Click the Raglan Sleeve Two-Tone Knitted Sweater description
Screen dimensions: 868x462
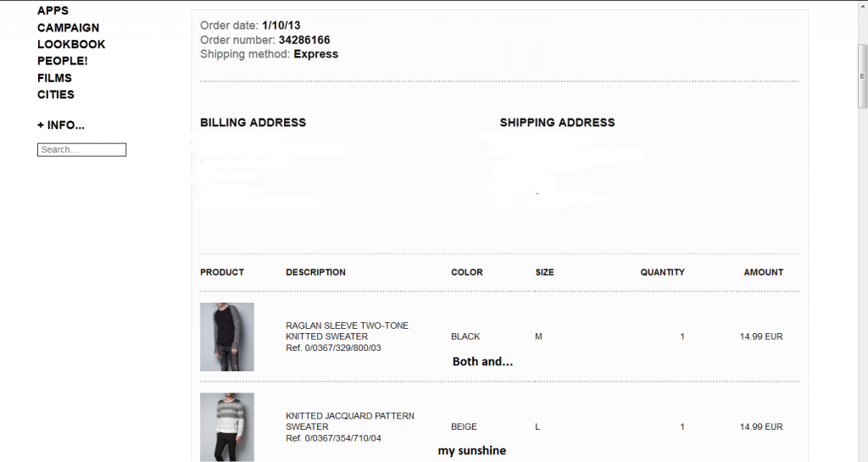[x=347, y=331]
